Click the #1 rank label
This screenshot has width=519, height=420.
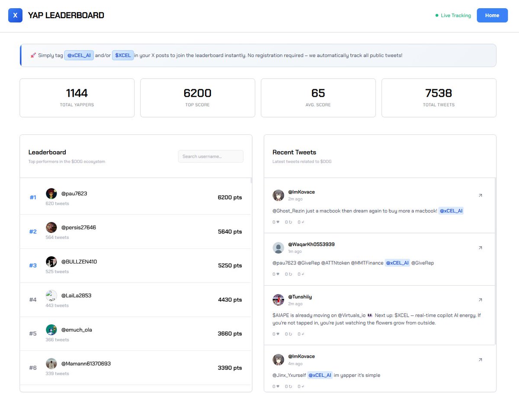33,197
